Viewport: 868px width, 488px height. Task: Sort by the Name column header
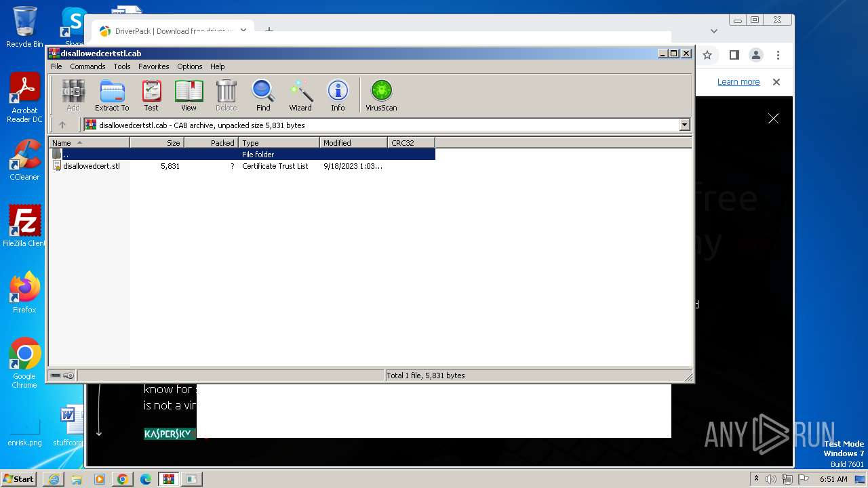pyautogui.click(x=89, y=142)
